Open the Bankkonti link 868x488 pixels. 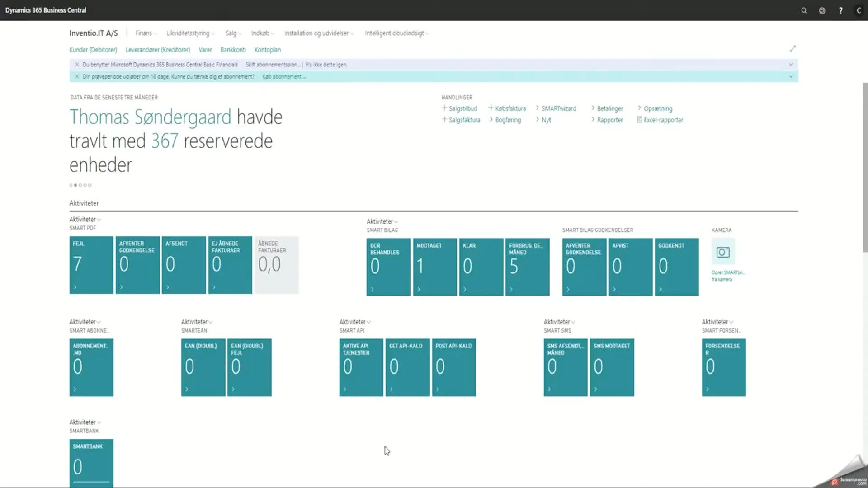233,50
